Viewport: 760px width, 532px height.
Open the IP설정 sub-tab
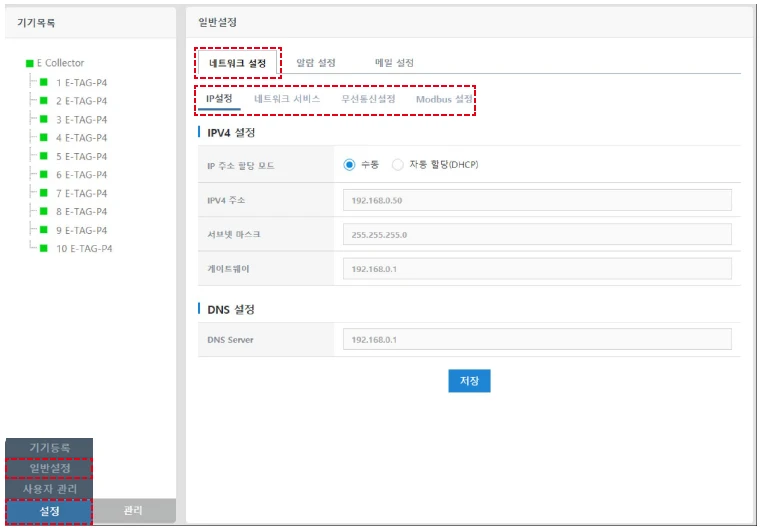tap(219, 99)
